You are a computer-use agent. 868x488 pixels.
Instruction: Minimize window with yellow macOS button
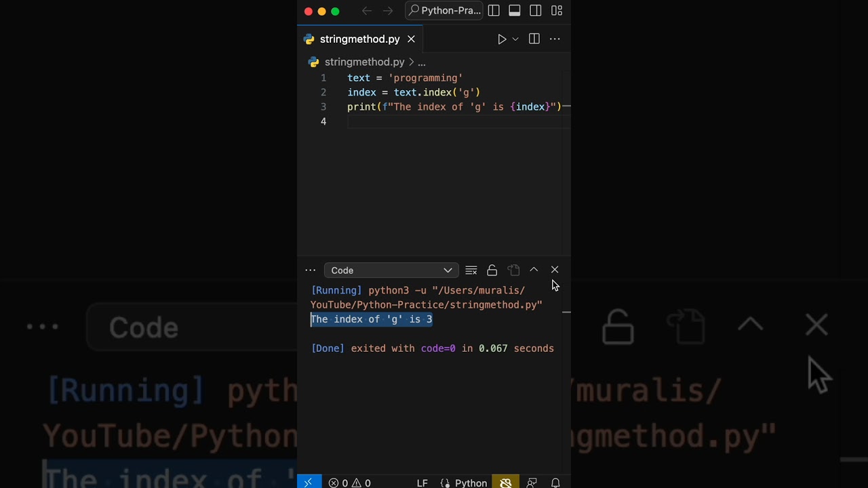coord(322,11)
